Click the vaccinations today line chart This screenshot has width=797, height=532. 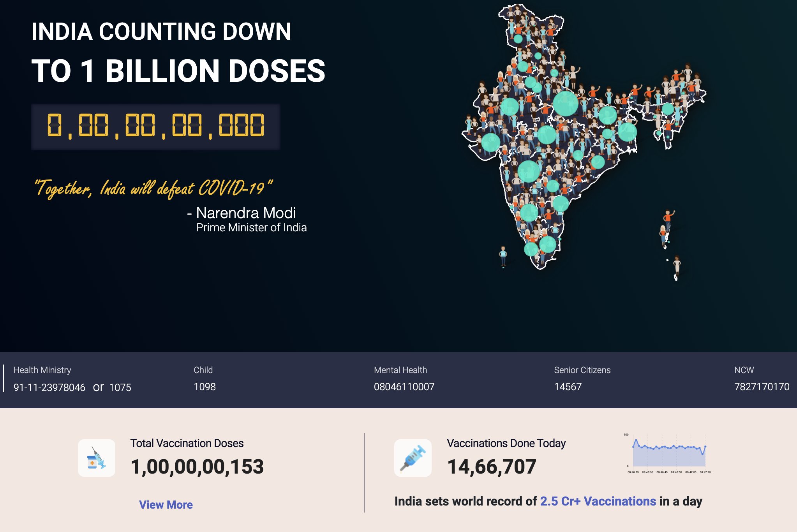668,454
